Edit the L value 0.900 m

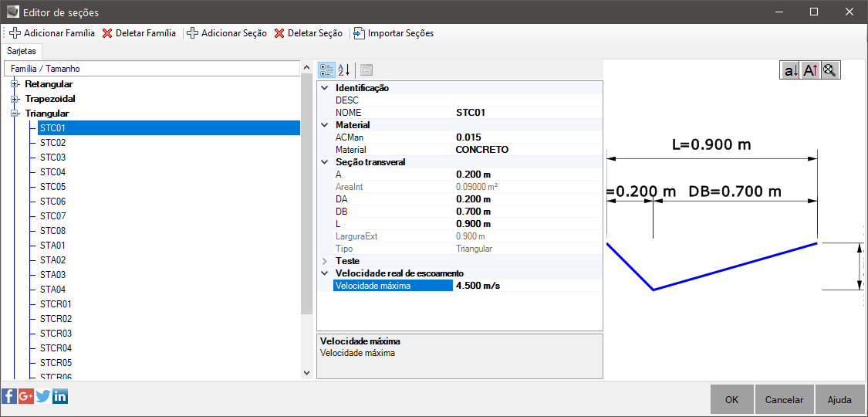528,224
